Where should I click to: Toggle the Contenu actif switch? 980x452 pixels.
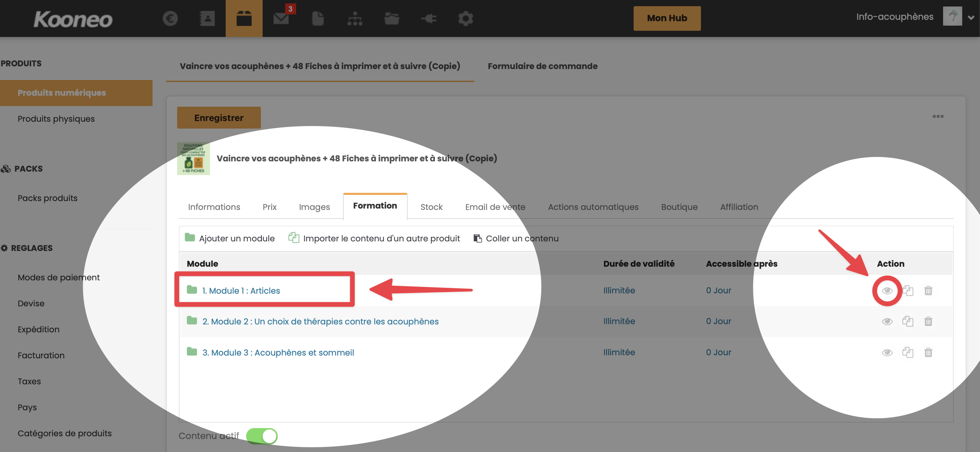coord(262,436)
